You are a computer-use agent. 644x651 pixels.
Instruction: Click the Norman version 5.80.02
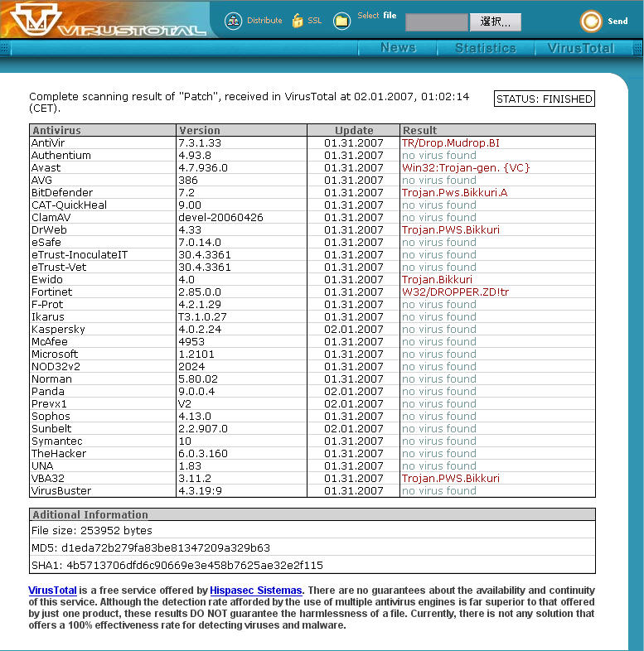click(x=198, y=379)
